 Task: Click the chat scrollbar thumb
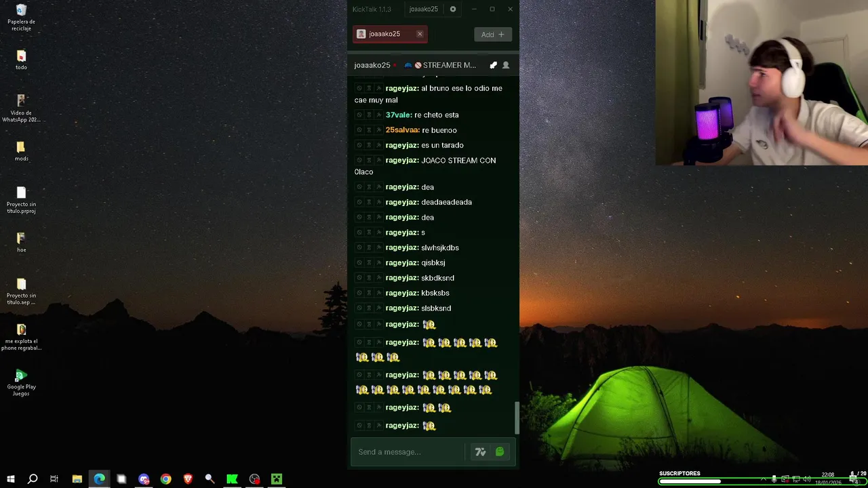pos(517,418)
